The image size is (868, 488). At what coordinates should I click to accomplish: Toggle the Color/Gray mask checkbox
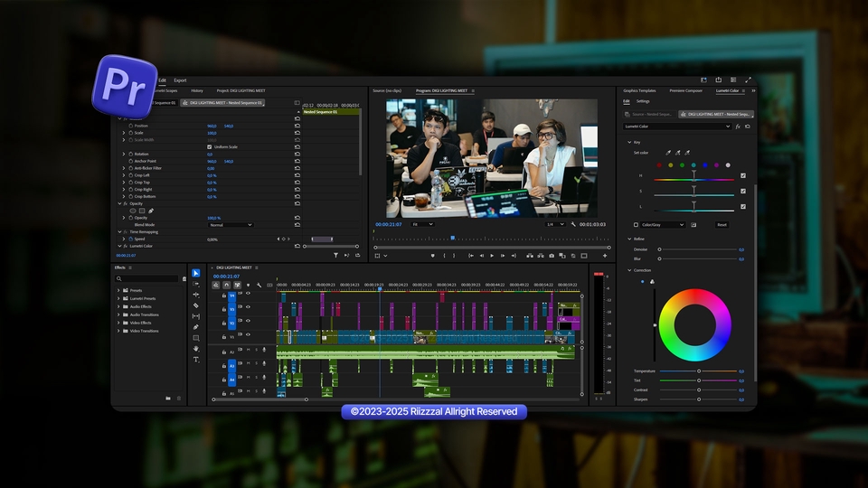pyautogui.click(x=636, y=225)
